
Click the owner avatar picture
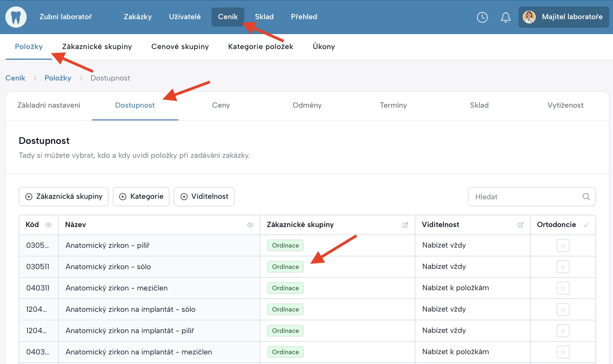[529, 17]
